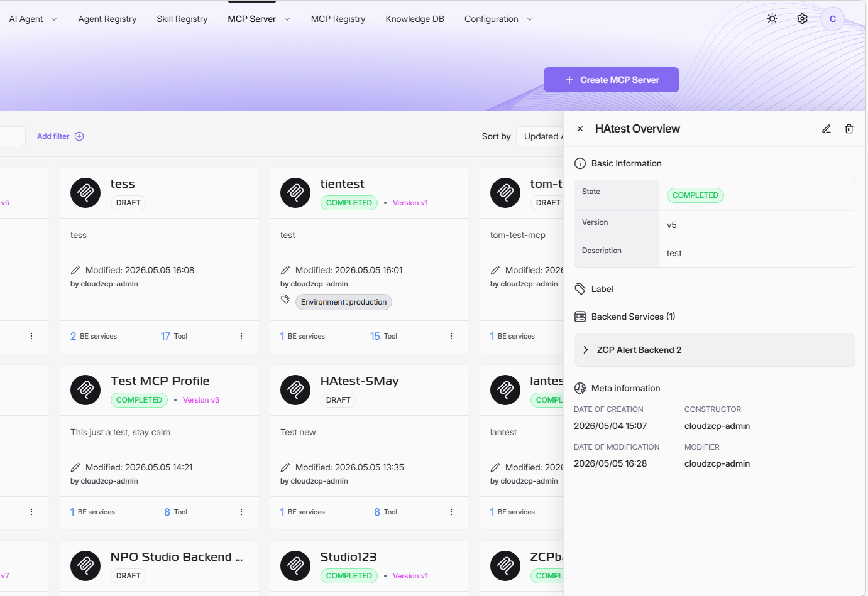
Task: Edit HAtest with the pencil icon
Action: (x=827, y=129)
